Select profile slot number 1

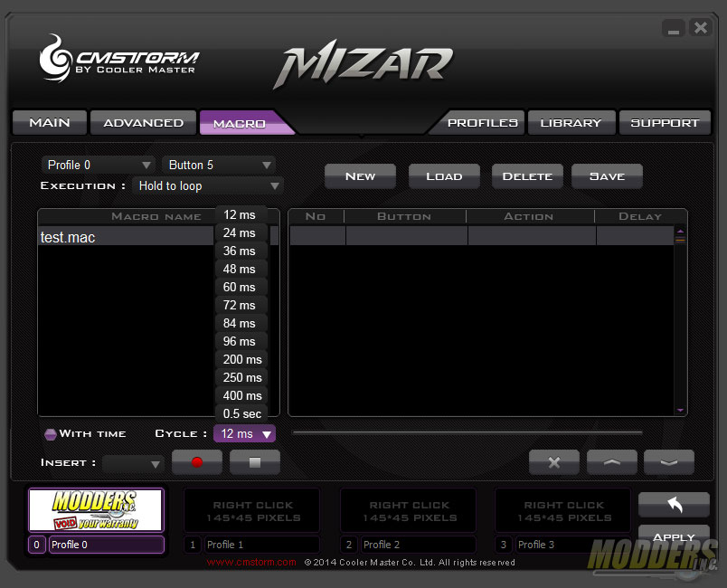tap(193, 545)
